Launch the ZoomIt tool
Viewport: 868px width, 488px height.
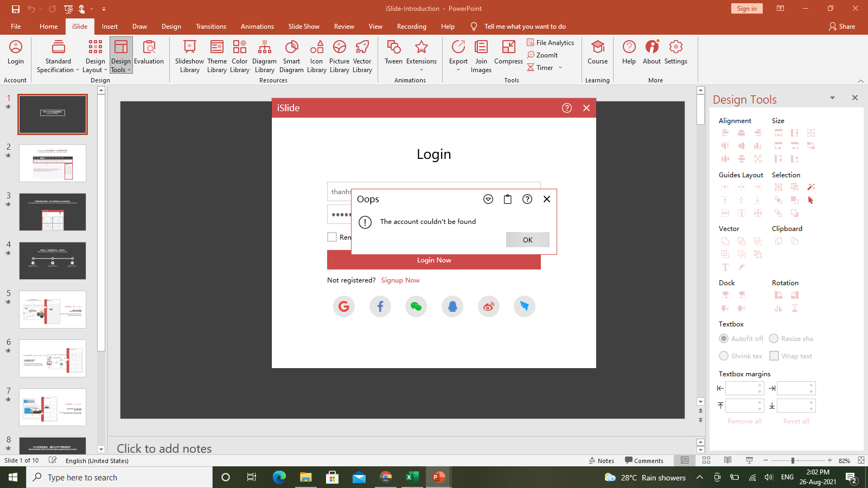coord(542,55)
